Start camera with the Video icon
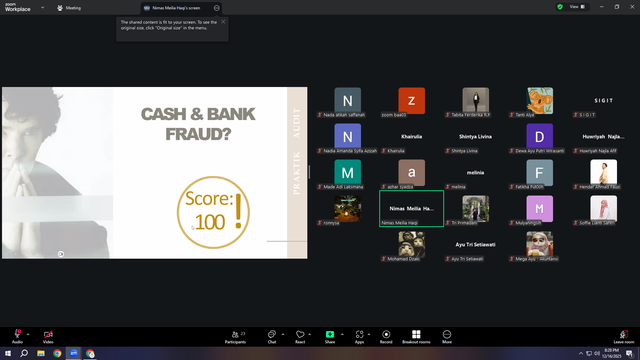Image resolution: width=640 pixels, height=360 pixels. click(x=48, y=336)
